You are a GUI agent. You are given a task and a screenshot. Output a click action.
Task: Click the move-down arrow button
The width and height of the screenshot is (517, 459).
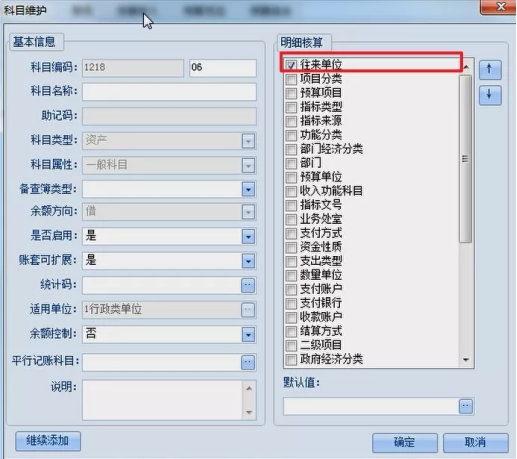490,95
